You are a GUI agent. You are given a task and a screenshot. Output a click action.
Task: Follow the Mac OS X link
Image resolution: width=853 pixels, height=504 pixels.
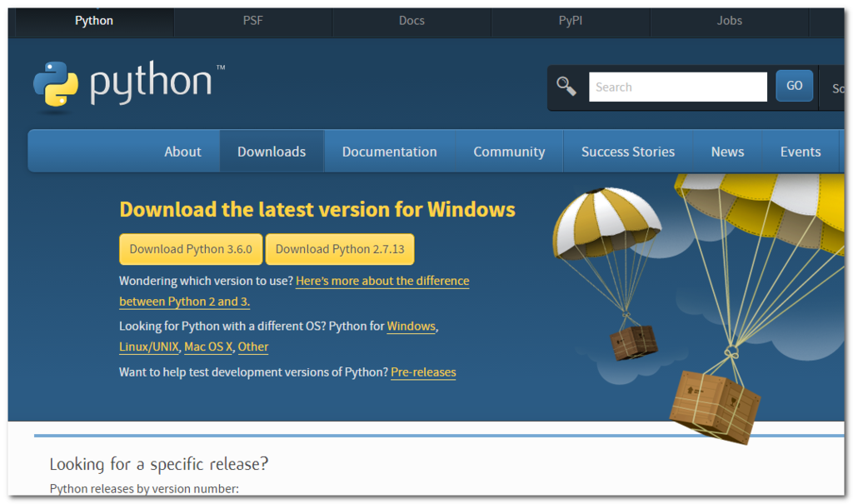[208, 347]
